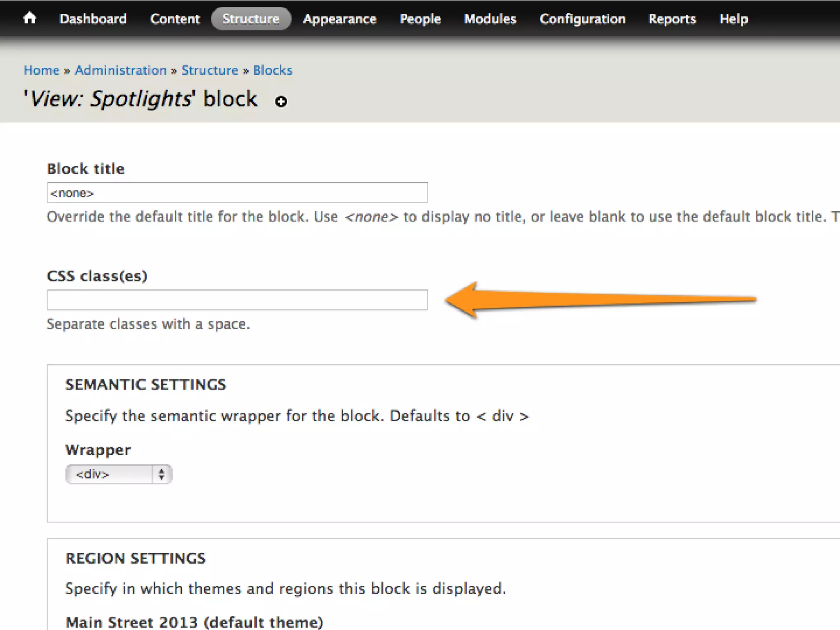Viewport: 840px width, 630px height.
Task: Click the Semantic Settings fieldset heading
Action: [x=146, y=384]
